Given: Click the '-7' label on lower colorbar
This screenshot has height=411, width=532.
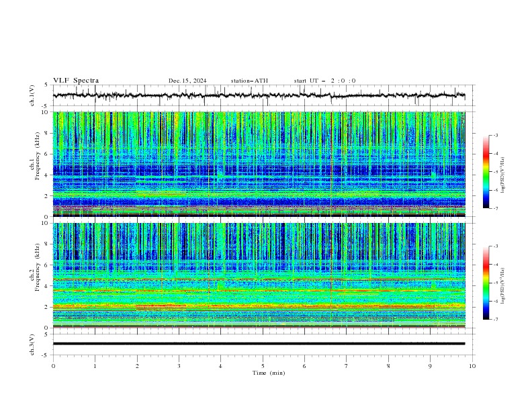Looking at the screenshot, I should (495, 320).
